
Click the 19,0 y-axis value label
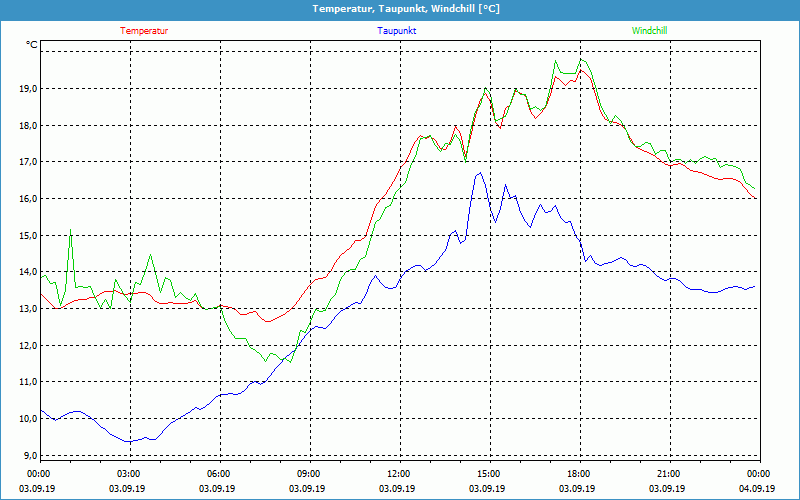(26, 89)
